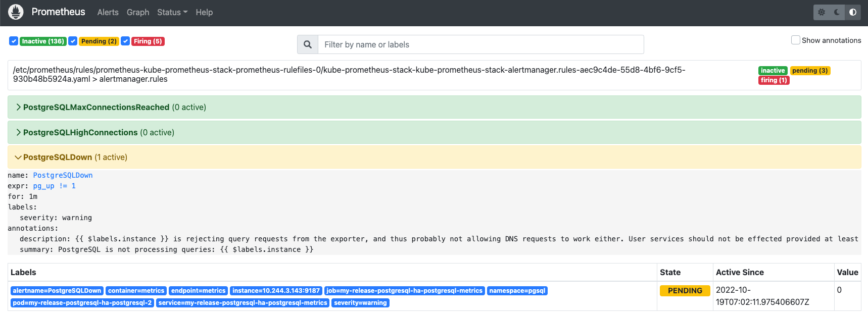This screenshot has width=868, height=315.
Task: Open the Alerts page
Action: coord(108,12)
